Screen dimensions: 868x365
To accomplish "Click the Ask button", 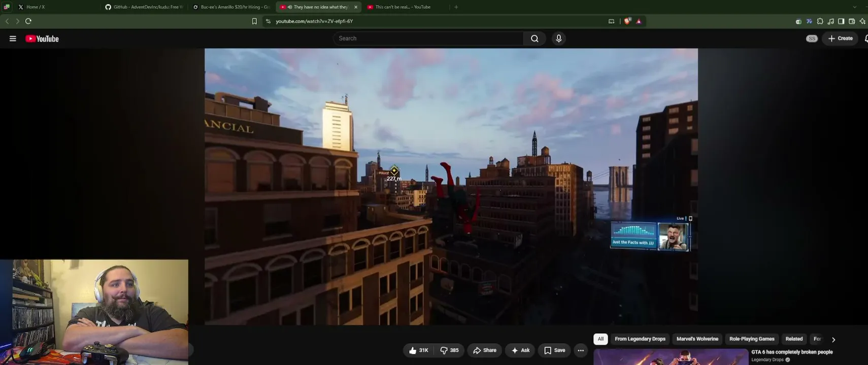I will tap(520, 350).
